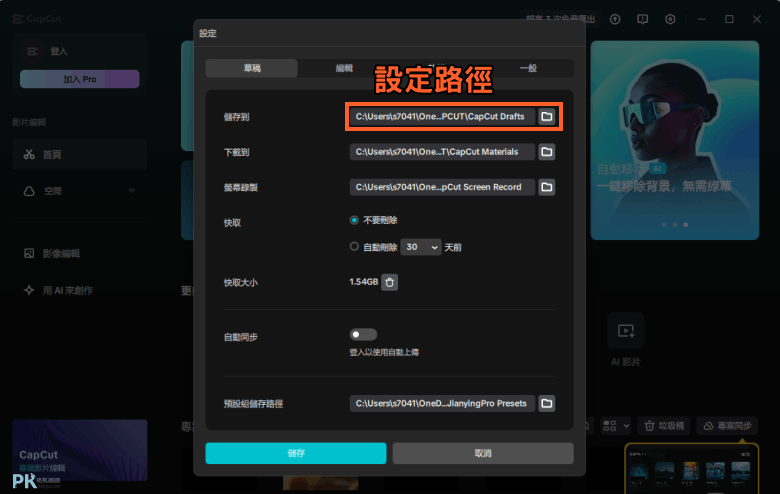Open hexagon settings icon in title bar
The image size is (780, 494).
(670, 19)
